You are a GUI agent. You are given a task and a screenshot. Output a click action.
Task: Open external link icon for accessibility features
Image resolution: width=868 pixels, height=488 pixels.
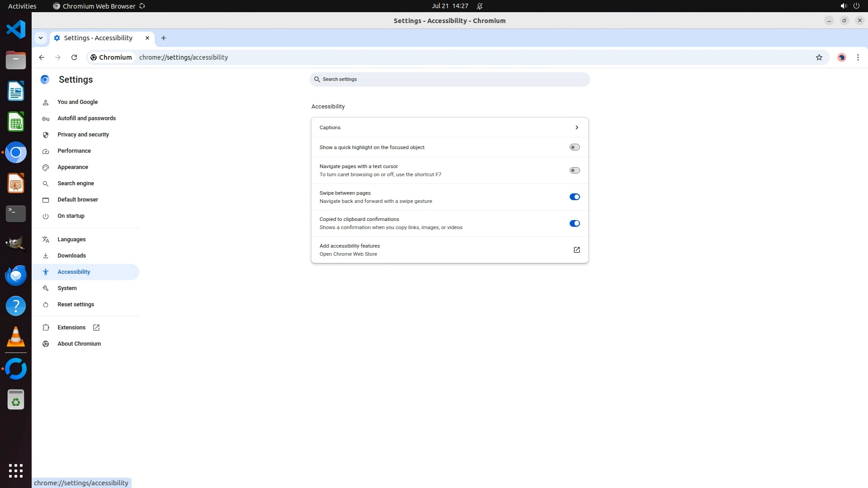[576, 250]
